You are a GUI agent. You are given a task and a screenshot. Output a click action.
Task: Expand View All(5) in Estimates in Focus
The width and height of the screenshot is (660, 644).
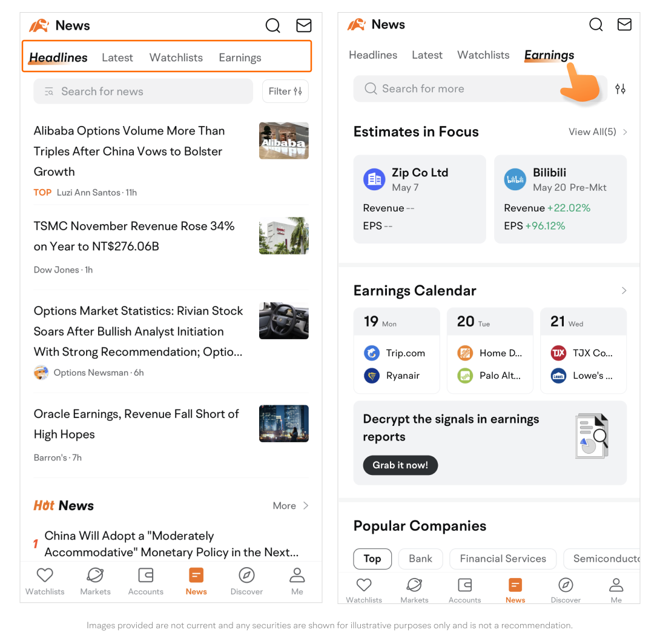597,131
